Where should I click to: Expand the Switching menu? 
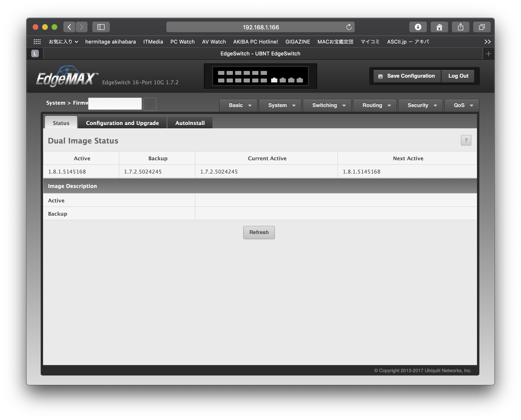click(x=327, y=105)
